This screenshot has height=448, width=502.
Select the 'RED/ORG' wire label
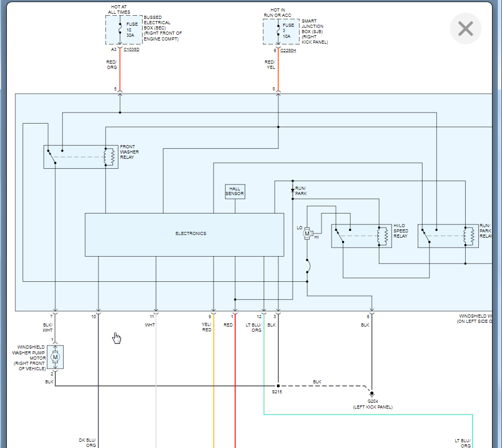coord(112,65)
